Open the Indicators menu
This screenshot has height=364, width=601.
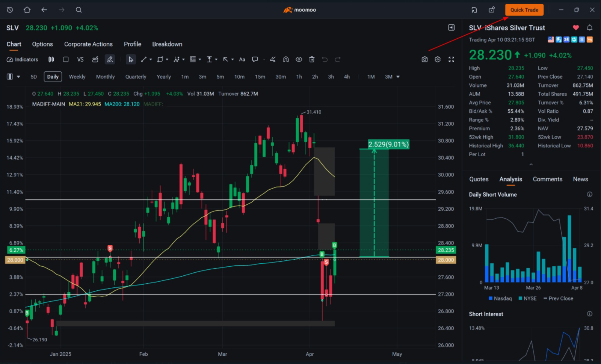pyautogui.click(x=23, y=59)
